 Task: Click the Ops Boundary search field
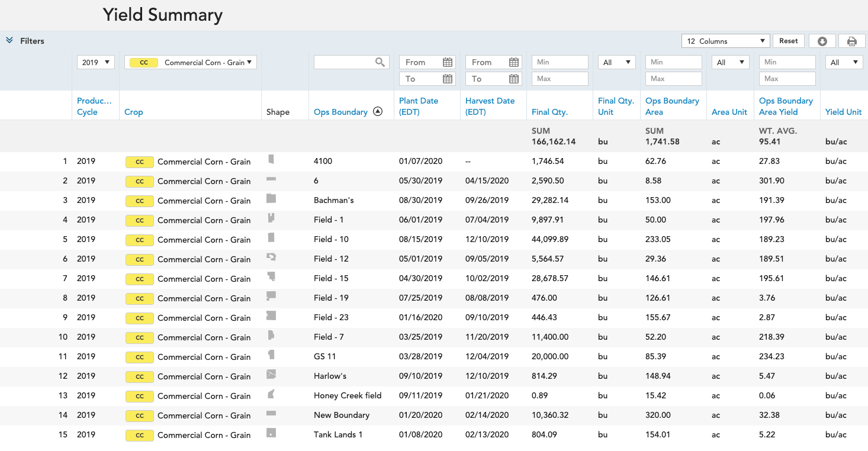(x=352, y=62)
